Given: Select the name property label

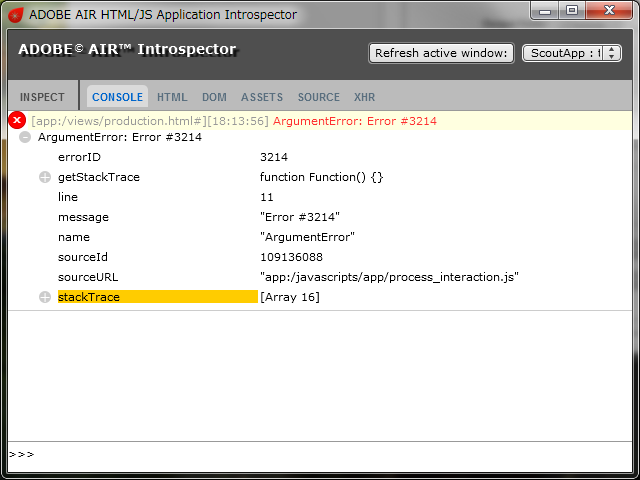Looking at the screenshot, I should [x=74, y=237].
